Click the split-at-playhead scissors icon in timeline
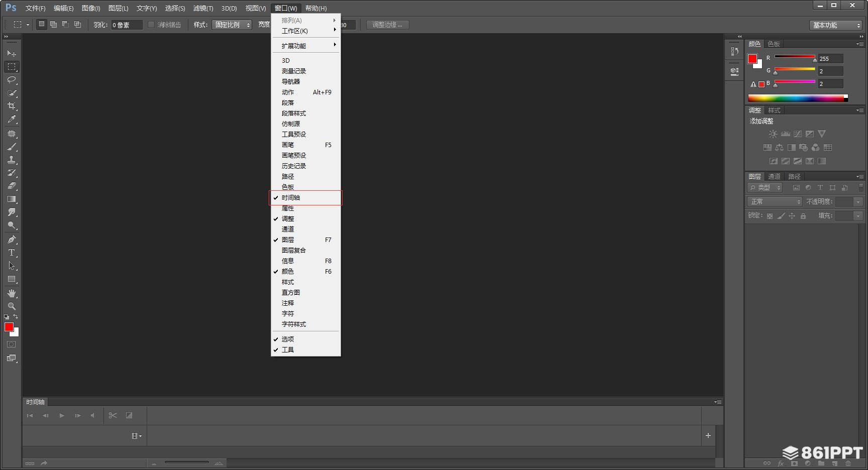 (113, 415)
